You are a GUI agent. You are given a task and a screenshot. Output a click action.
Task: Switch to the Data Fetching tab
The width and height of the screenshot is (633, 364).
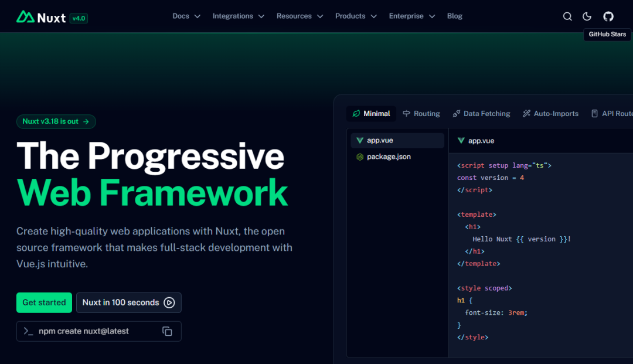tap(482, 114)
